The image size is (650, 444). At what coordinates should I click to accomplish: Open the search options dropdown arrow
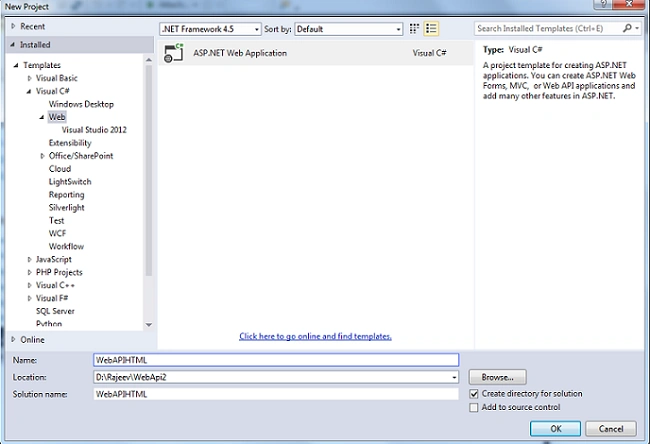click(637, 28)
